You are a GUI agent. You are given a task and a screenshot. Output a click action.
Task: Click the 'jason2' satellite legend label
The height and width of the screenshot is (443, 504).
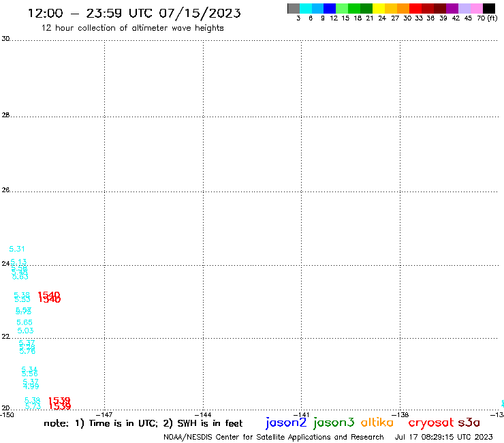tap(286, 423)
